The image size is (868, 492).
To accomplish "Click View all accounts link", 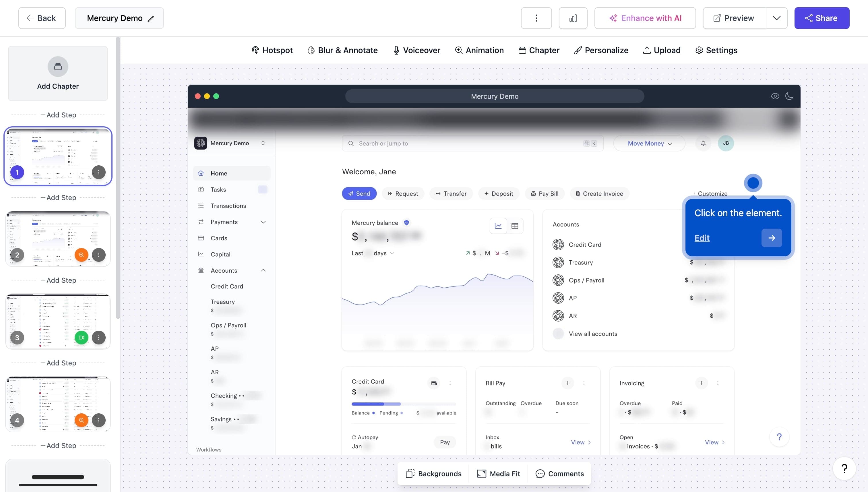I will (x=593, y=334).
